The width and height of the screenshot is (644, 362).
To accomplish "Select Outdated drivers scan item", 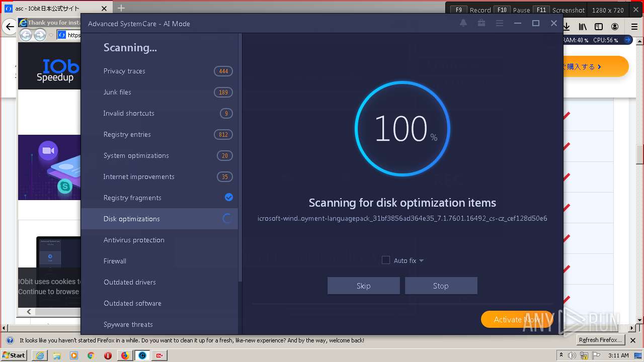I will (159, 282).
